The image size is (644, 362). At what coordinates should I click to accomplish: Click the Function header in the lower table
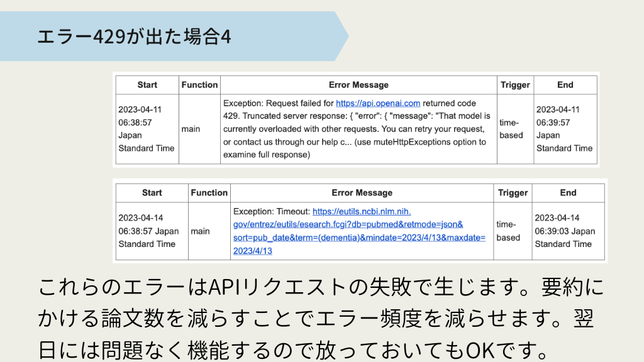209,193
